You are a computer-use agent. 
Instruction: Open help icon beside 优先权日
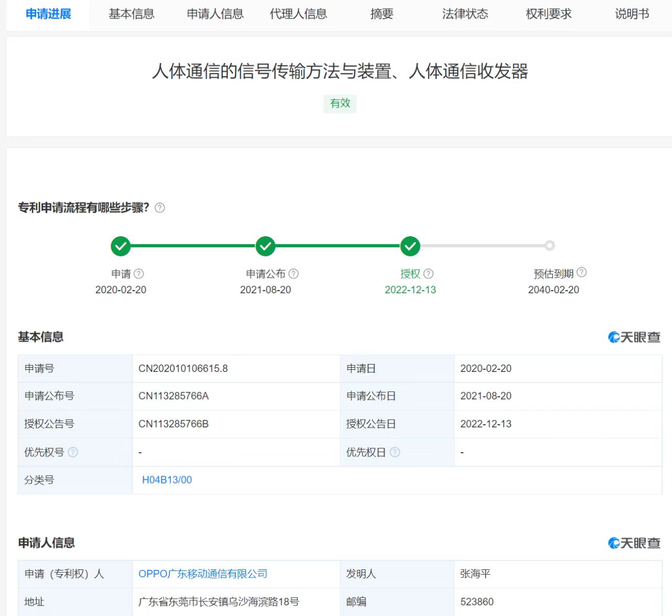(x=395, y=452)
